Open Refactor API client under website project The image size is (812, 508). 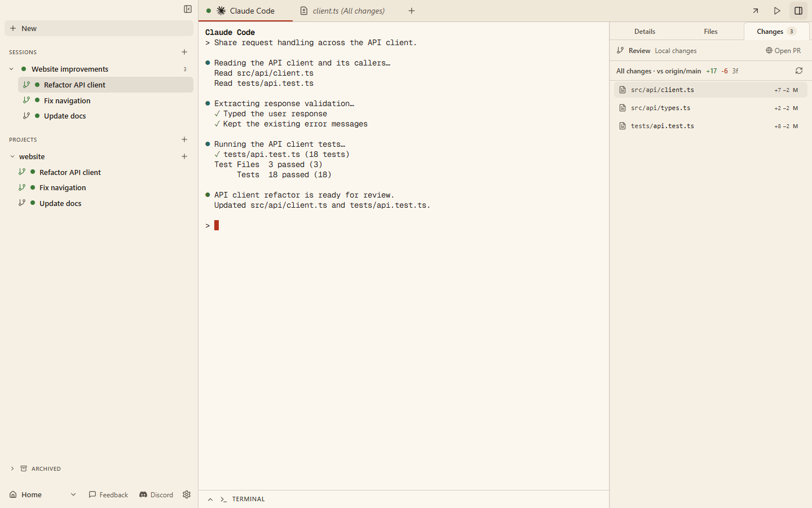point(103,172)
